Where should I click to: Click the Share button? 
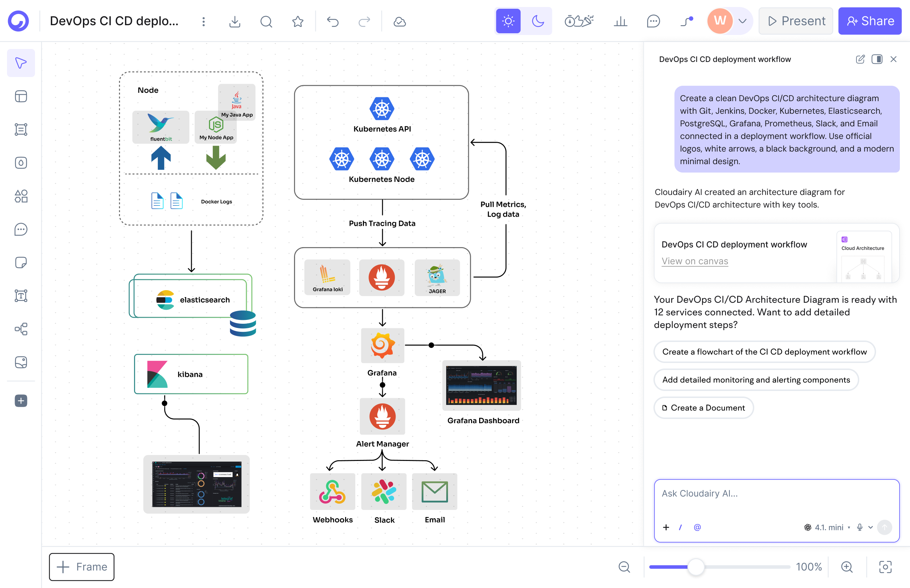coord(870,21)
